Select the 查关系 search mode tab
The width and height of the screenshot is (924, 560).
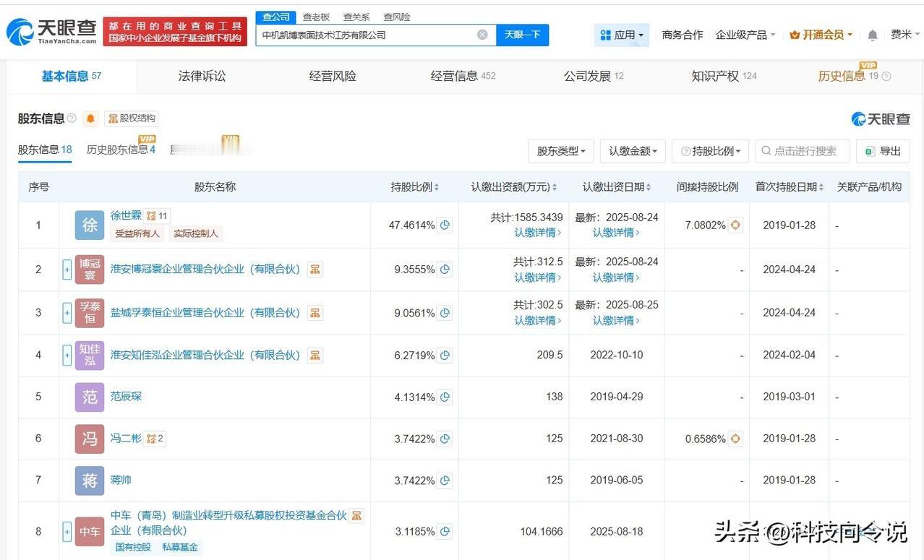pos(356,17)
